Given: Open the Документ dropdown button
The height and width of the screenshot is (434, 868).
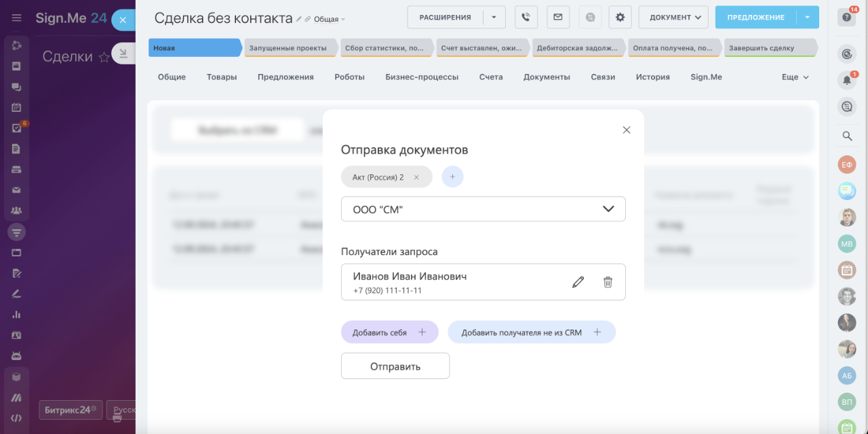Looking at the screenshot, I should pos(673,17).
